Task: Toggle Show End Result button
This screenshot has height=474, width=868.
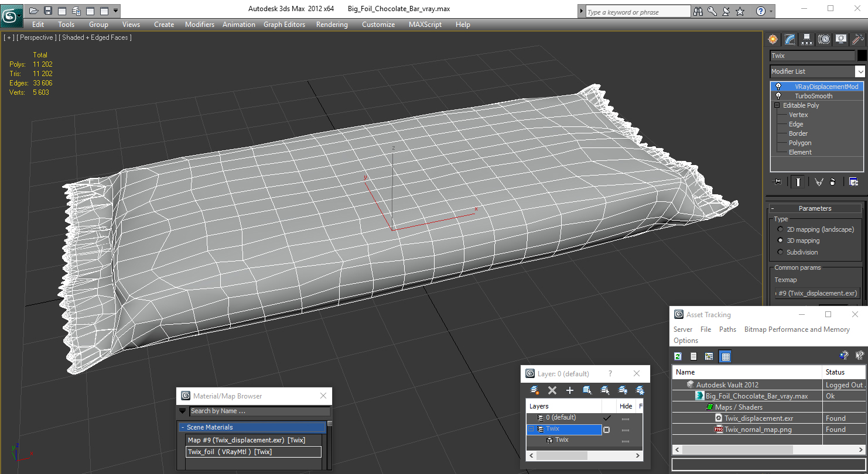Action: (798, 182)
